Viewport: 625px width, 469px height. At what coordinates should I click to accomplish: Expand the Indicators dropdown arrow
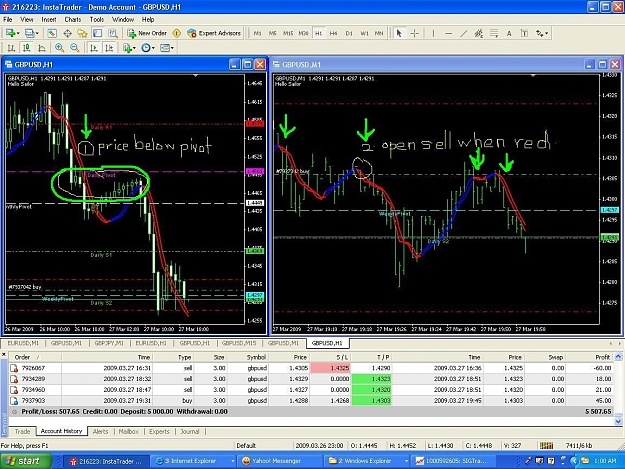134,48
